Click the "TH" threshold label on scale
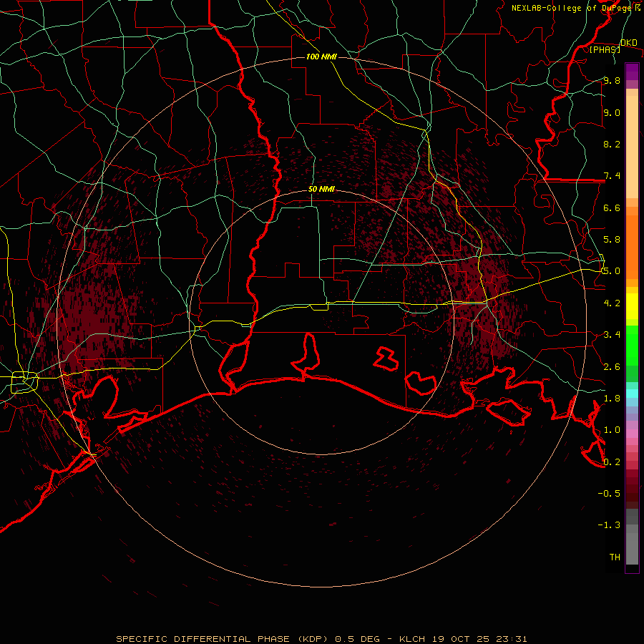Viewport: 644px width, 644px height. tap(615, 557)
